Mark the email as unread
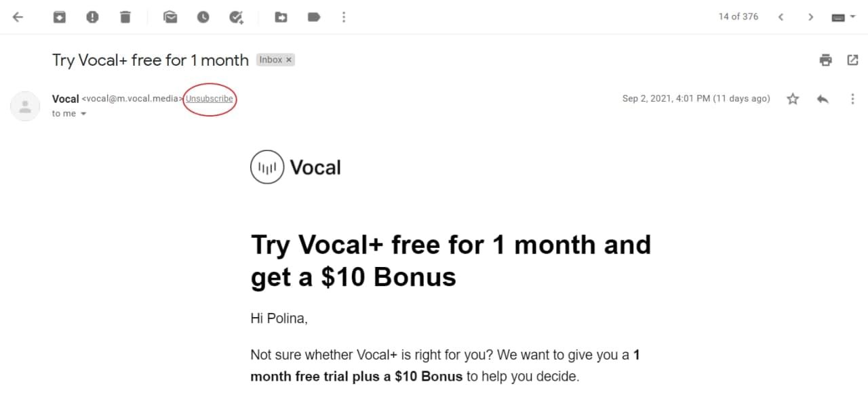The height and width of the screenshot is (393, 868). 170,17
